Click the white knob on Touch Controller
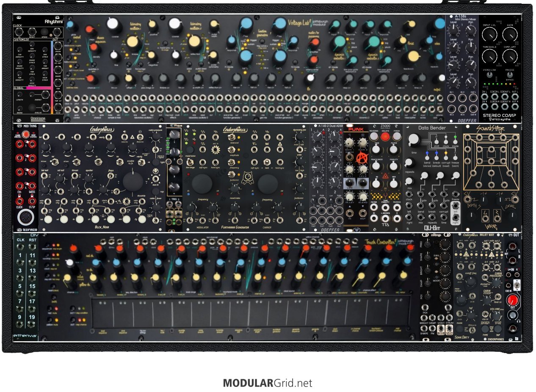Image resolution: width=536 pixels, height=392 pixels. 71,263
